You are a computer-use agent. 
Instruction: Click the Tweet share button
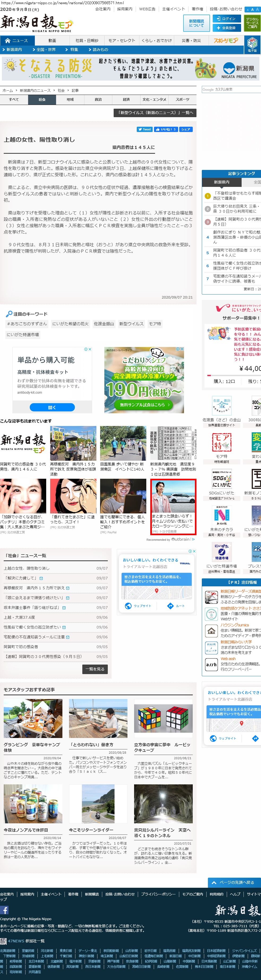click(144, 129)
